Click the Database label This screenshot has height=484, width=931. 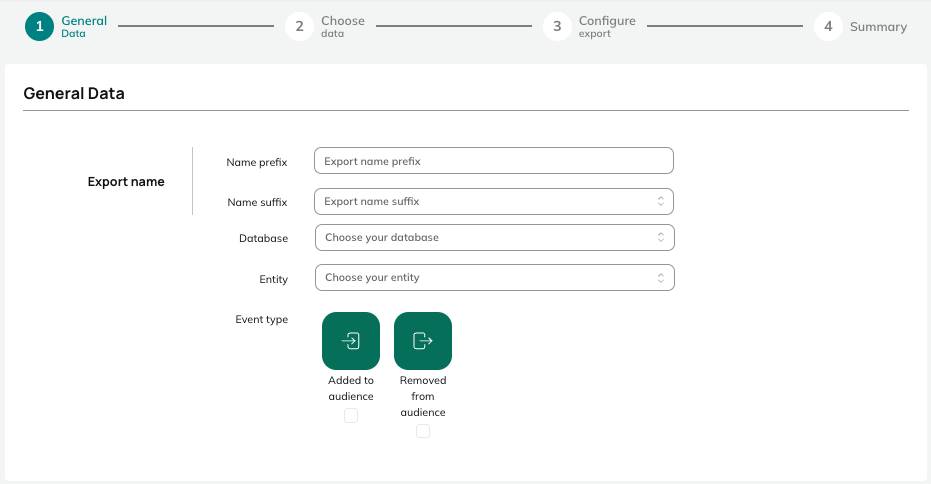(x=264, y=238)
